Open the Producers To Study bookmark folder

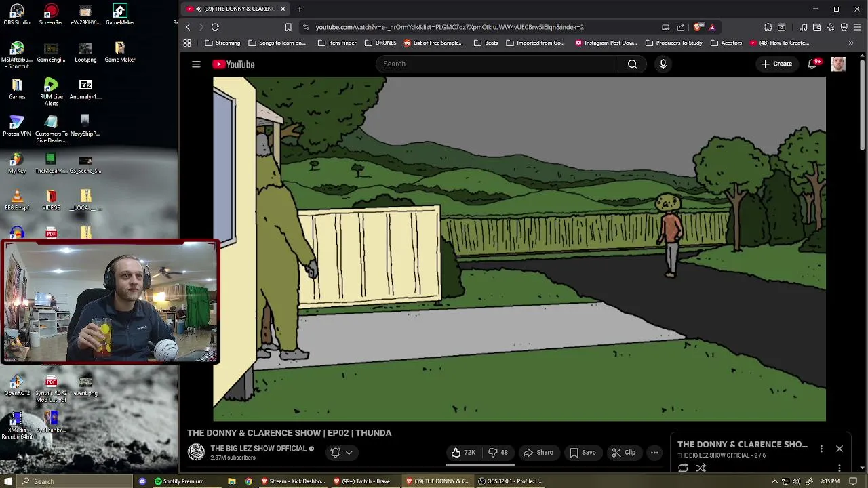pos(673,43)
